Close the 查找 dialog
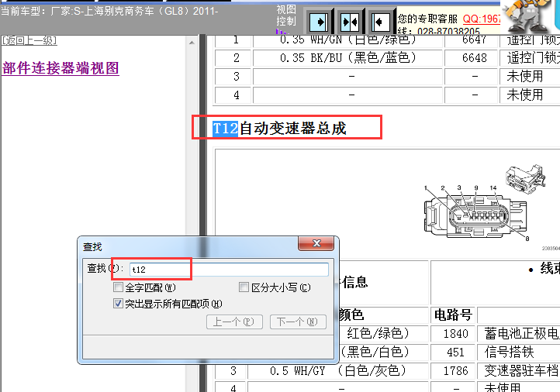This screenshot has width=560, height=392. [x=316, y=243]
